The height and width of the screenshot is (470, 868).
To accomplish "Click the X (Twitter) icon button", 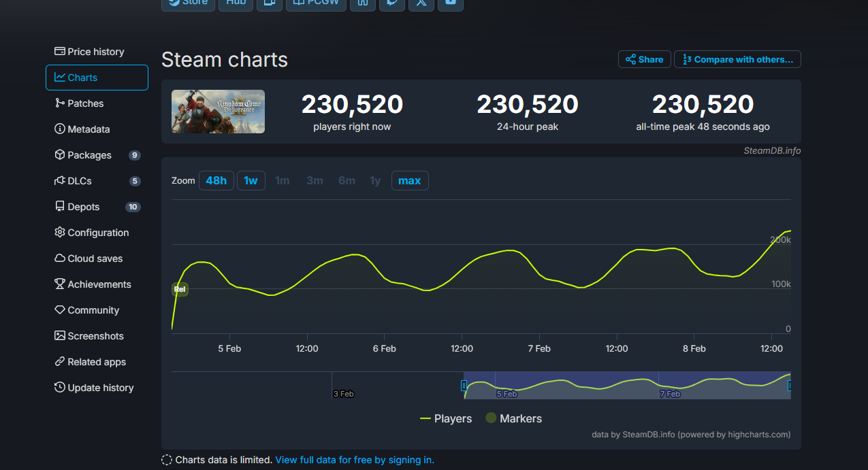I will pyautogui.click(x=421, y=3).
